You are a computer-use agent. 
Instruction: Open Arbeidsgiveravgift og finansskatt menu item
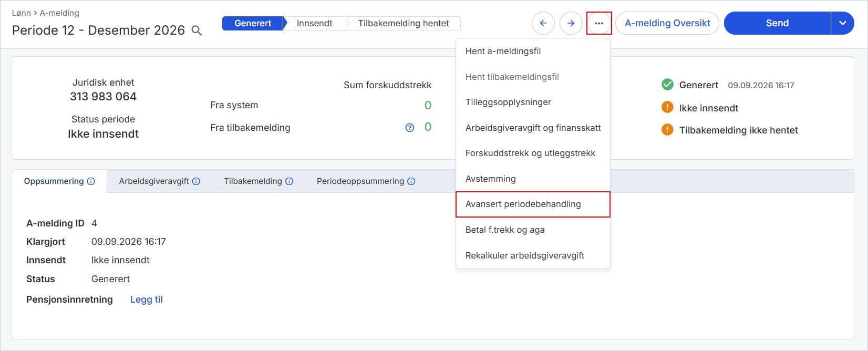533,128
